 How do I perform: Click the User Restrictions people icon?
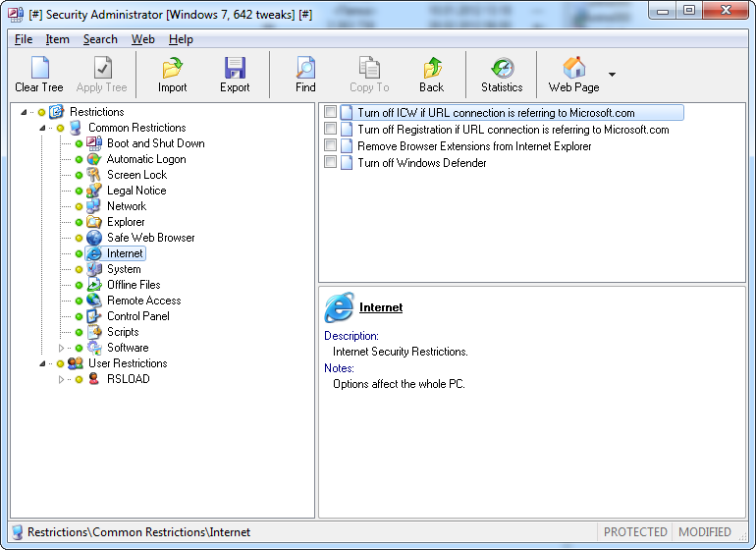click(x=76, y=363)
